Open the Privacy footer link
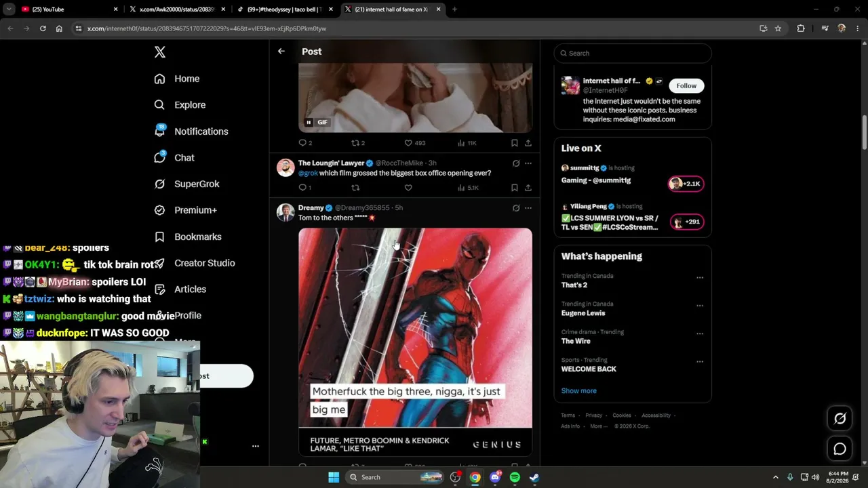 pos(593,415)
